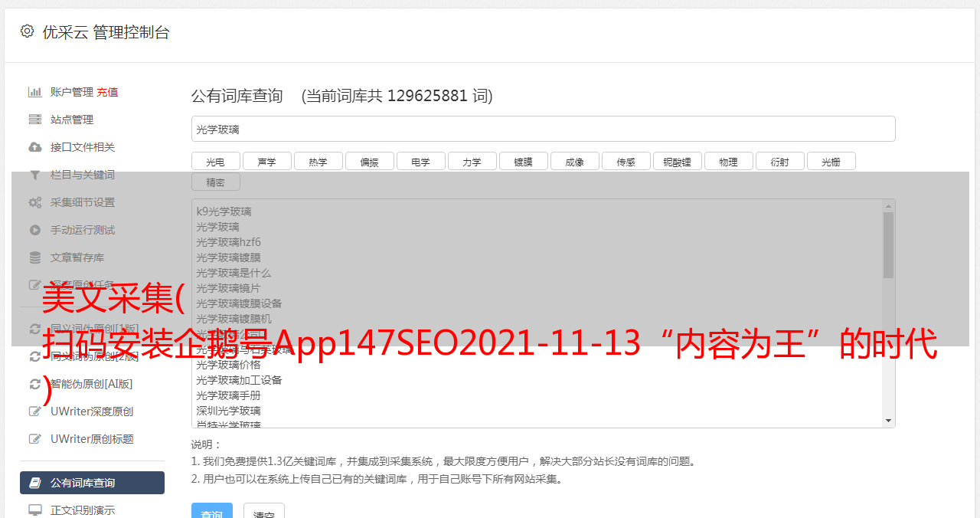Select the 手动运行测试 play icon
The image size is (980, 518).
(x=34, y=230)
